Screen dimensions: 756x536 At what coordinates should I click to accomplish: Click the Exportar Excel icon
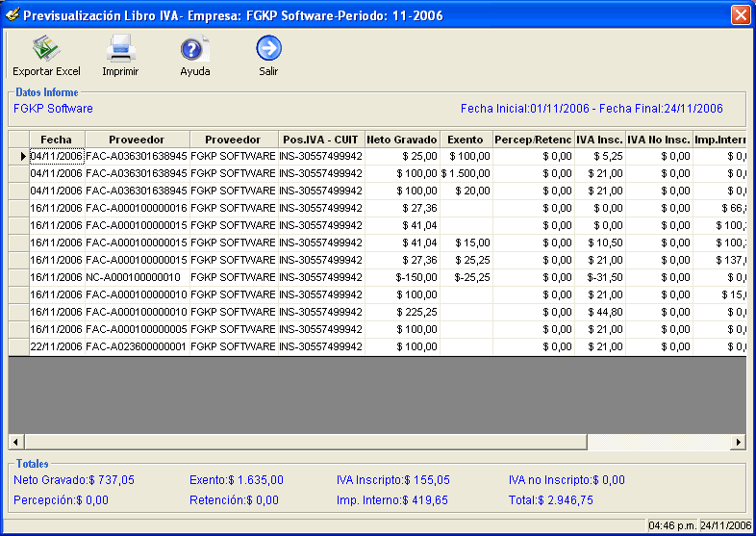[46, 48]
